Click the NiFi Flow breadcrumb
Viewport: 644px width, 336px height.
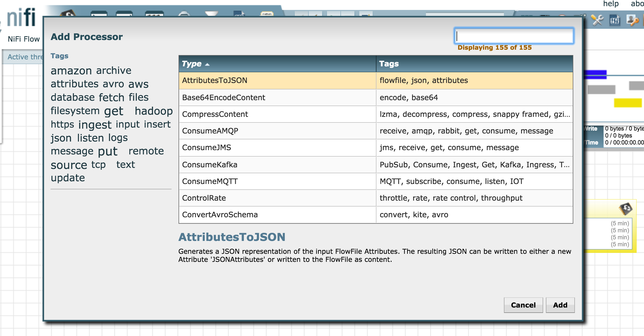[23, 39]
